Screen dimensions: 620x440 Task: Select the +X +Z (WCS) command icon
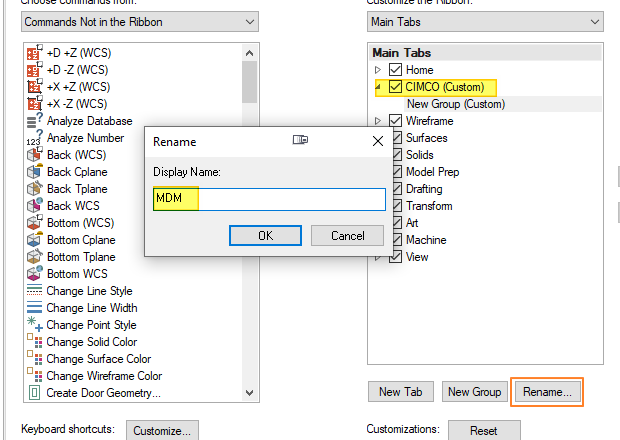tap(34, 87)
